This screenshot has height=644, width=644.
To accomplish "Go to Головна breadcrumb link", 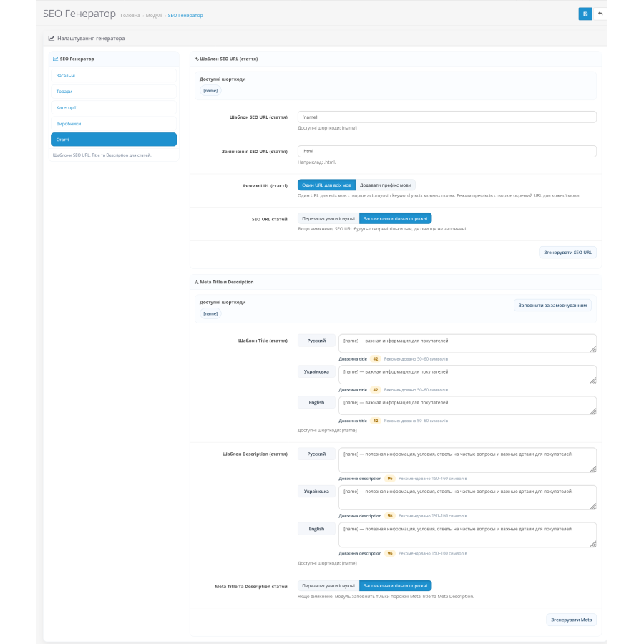I will click(x=130, y=15).
